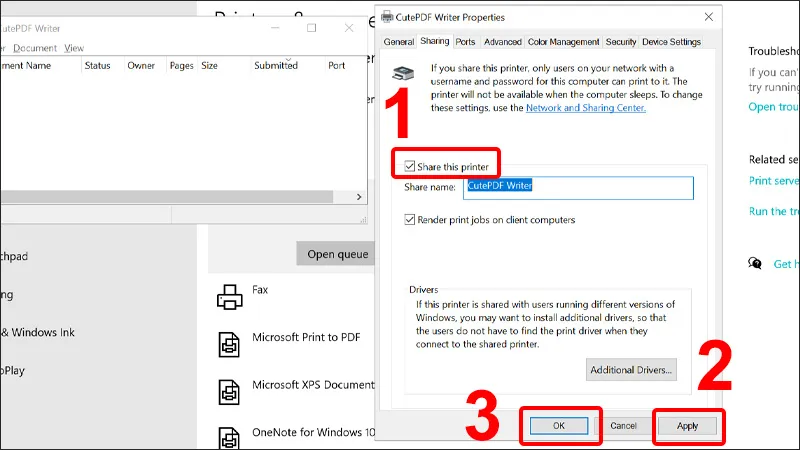Click the Additional Drivers button

[632, 370]
